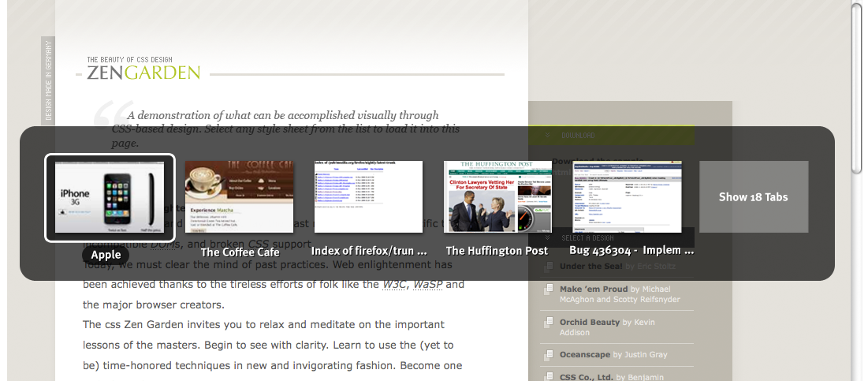868x381 pixels.
Task: Click the page icon beside Under the Sea!
Action: [x=549, y=267]
